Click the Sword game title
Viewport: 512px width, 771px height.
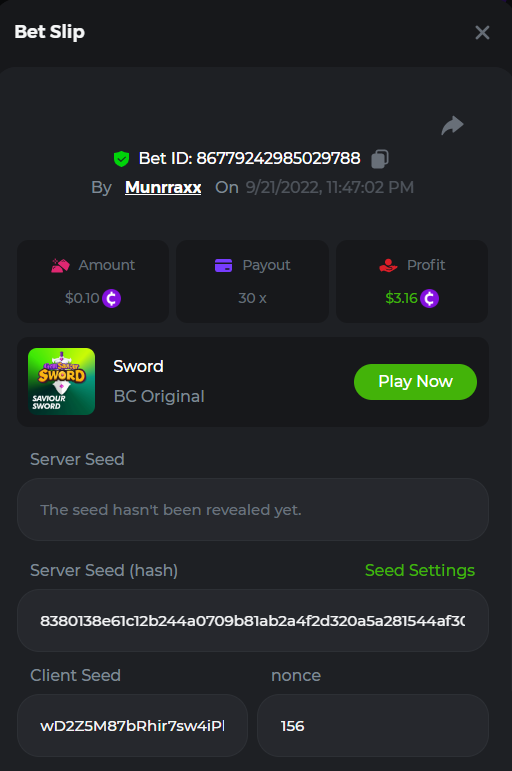tap(138, 366)
